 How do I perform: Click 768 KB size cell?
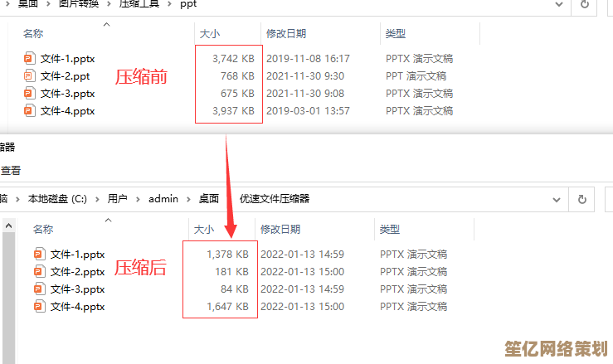237,75
